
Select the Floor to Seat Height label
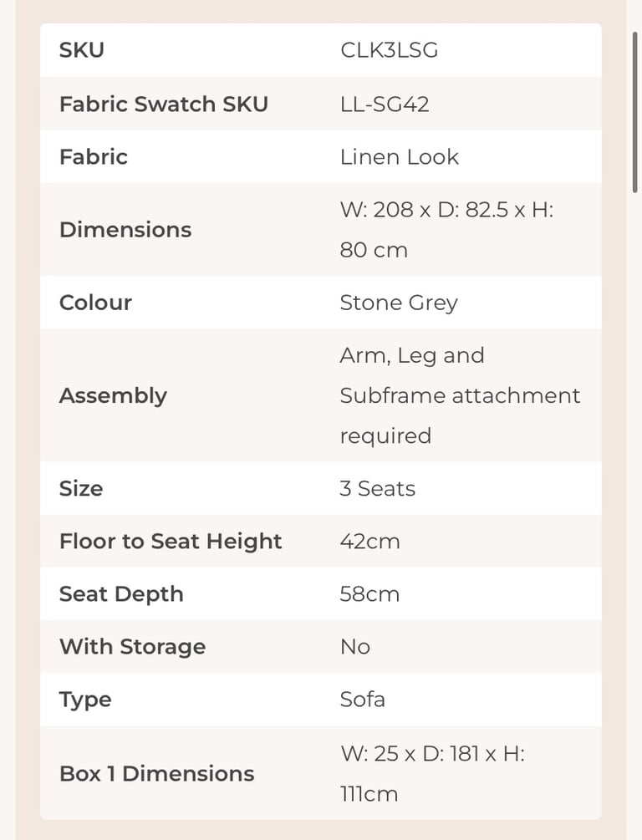tap(171, 542)
